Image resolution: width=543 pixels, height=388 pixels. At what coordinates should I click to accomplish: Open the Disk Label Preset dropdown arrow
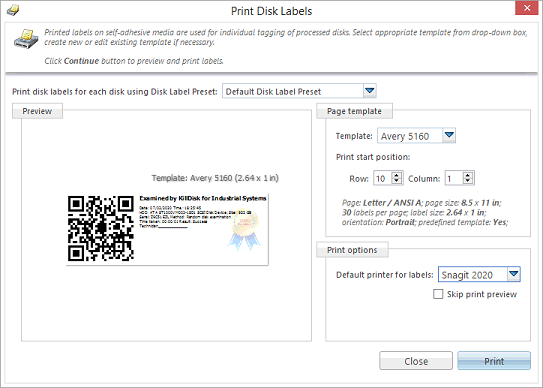370,91
